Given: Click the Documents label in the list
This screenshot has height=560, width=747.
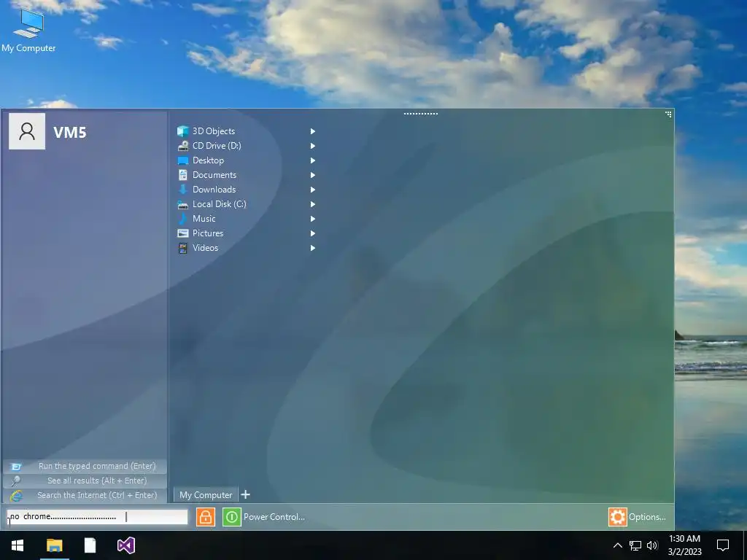Looking at the screenshot, I should pos(214,175).
